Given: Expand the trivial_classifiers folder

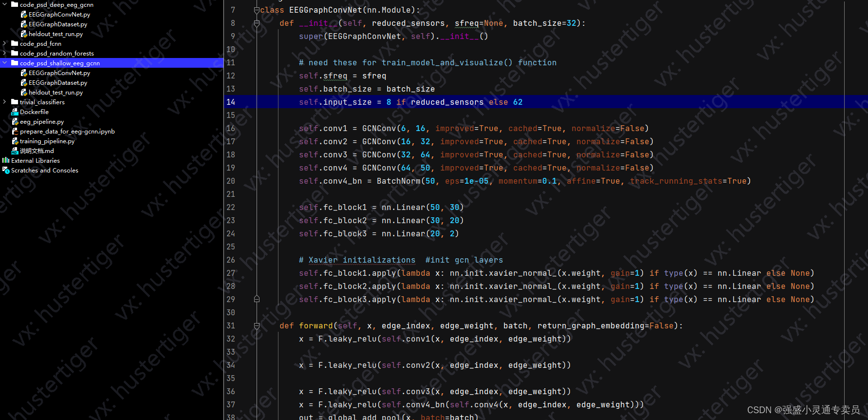Looking at the screenshot, I should 5,102.
